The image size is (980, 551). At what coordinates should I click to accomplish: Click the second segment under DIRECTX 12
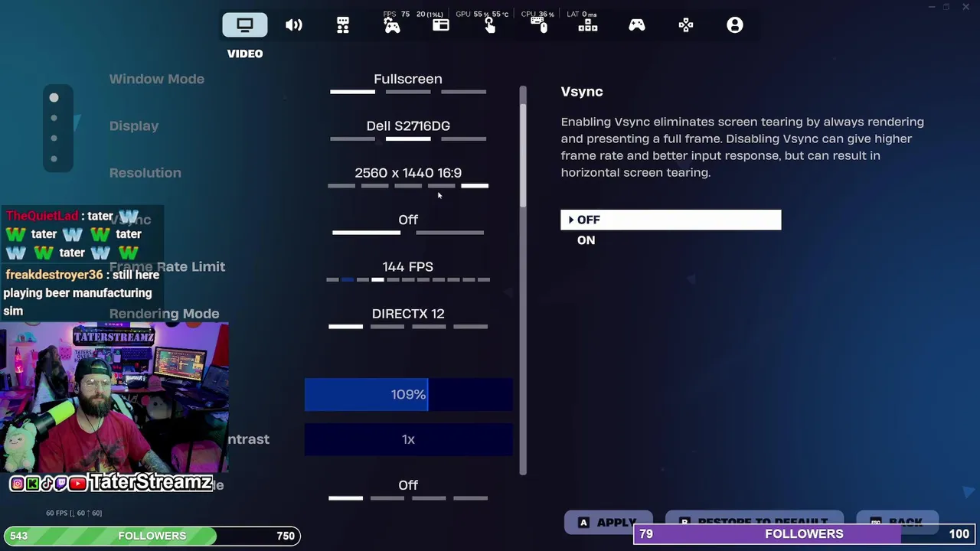(x=387, y=327)
